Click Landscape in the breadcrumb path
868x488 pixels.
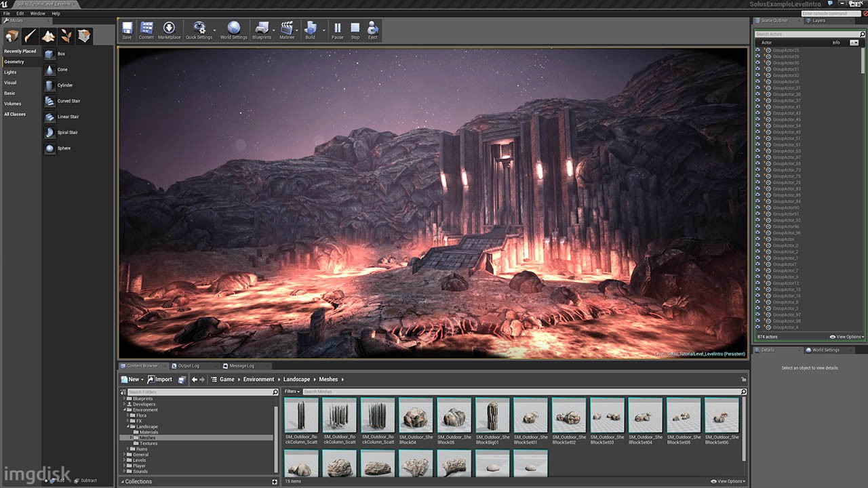pyautogui.click(x=296, y=380)
